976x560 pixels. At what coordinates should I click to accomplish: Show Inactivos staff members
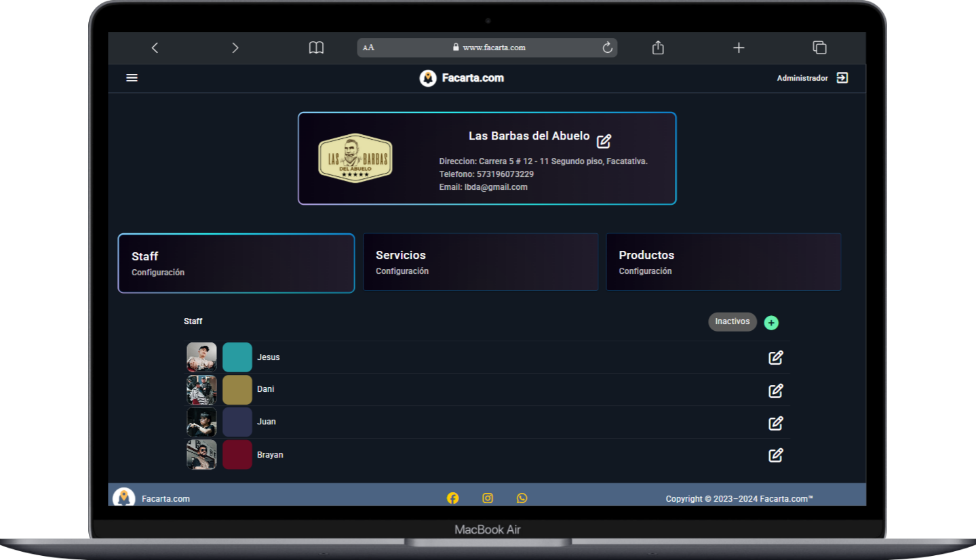(733, 321)
